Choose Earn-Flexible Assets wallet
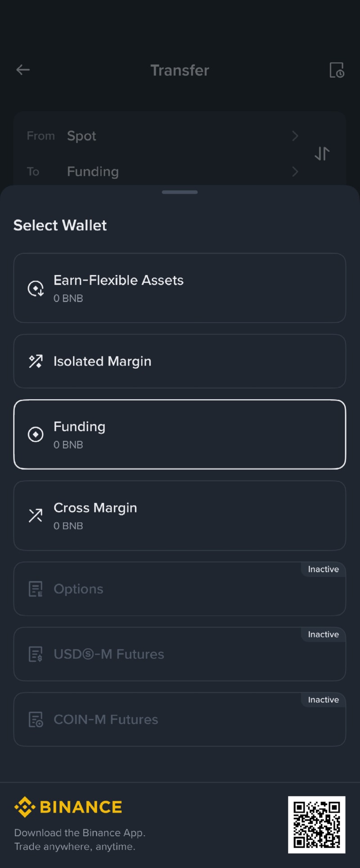This screenshot has height=868, width=360. 180,288
